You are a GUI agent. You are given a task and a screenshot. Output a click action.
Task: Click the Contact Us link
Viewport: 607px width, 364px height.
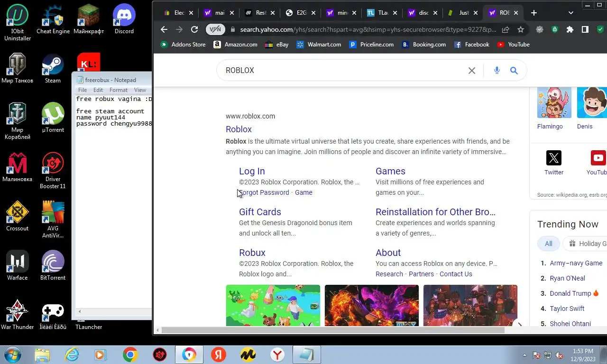[x=456, y=274]
